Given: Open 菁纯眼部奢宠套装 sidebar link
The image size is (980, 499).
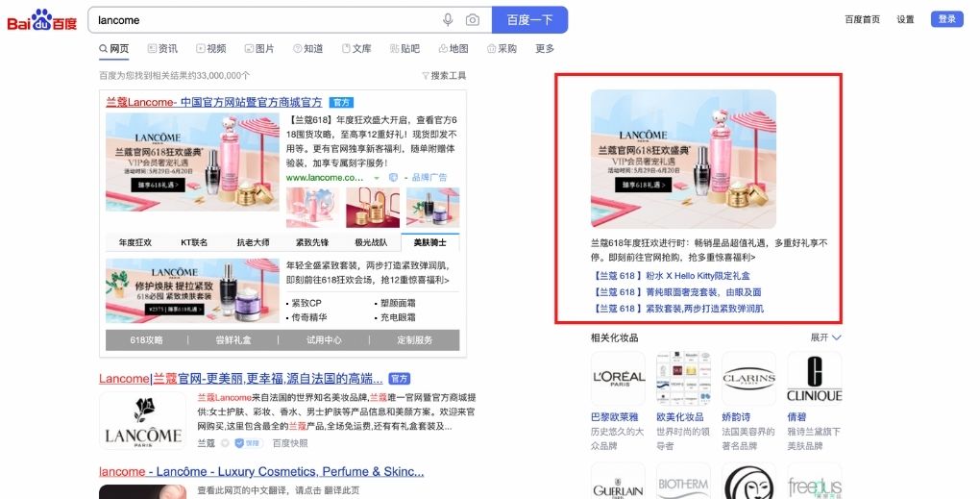Looking at the screenshot, I should (677, 291).
